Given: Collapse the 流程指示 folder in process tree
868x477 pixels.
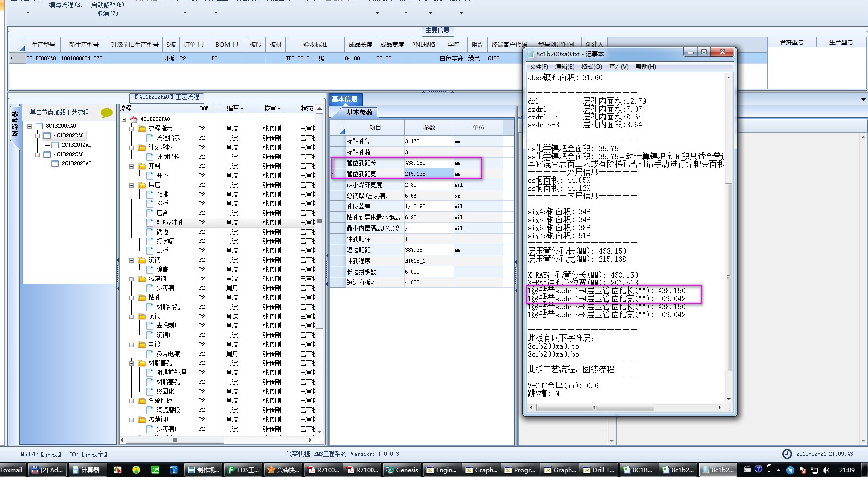Looking at the screenshot, I should (x=132, y=128).
